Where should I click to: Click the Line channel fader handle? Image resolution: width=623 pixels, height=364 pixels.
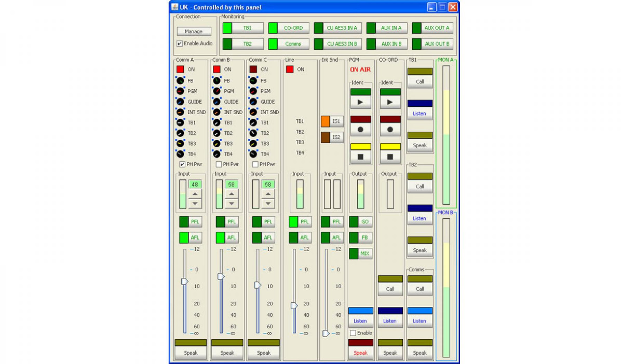click(294, 305)
